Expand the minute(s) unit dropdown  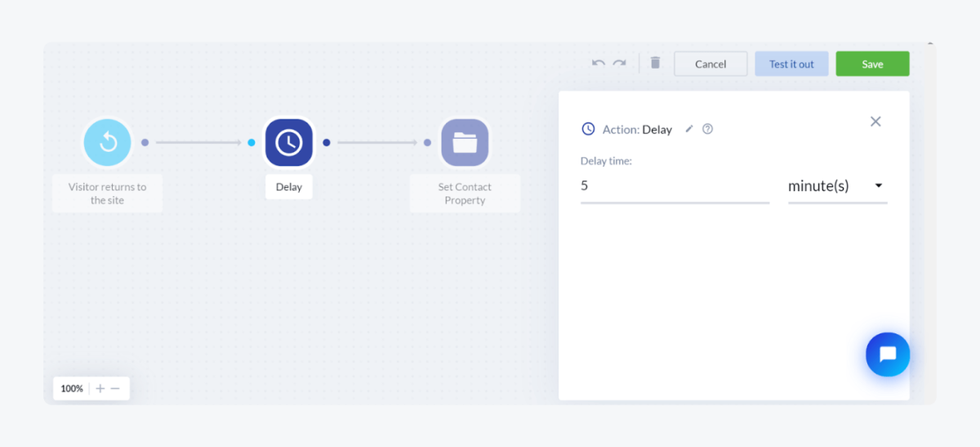837,186
